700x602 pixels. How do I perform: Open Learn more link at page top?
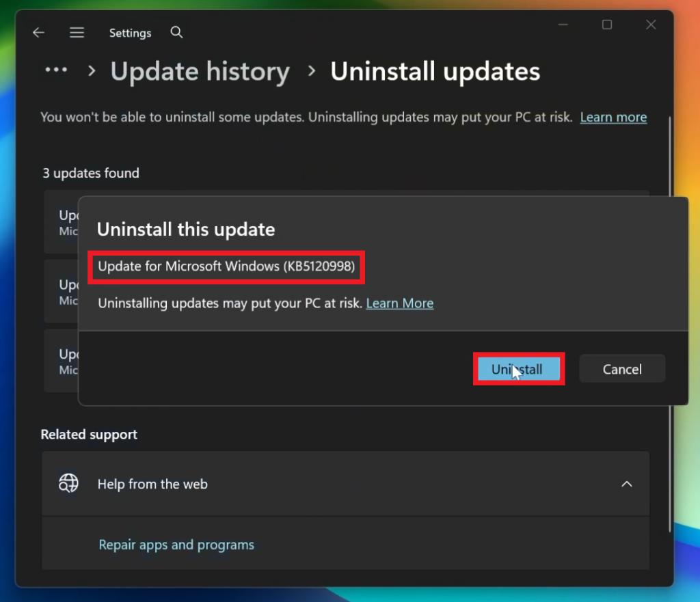pos(613,118)
